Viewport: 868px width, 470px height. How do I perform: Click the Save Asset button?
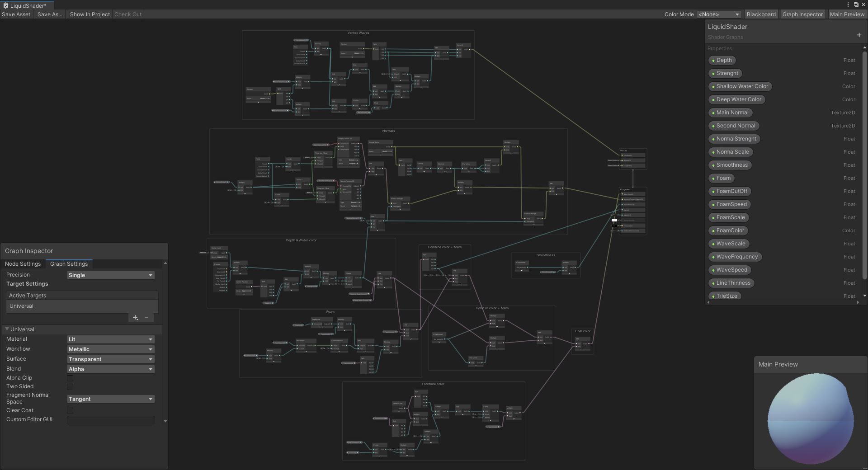[16, 14]
